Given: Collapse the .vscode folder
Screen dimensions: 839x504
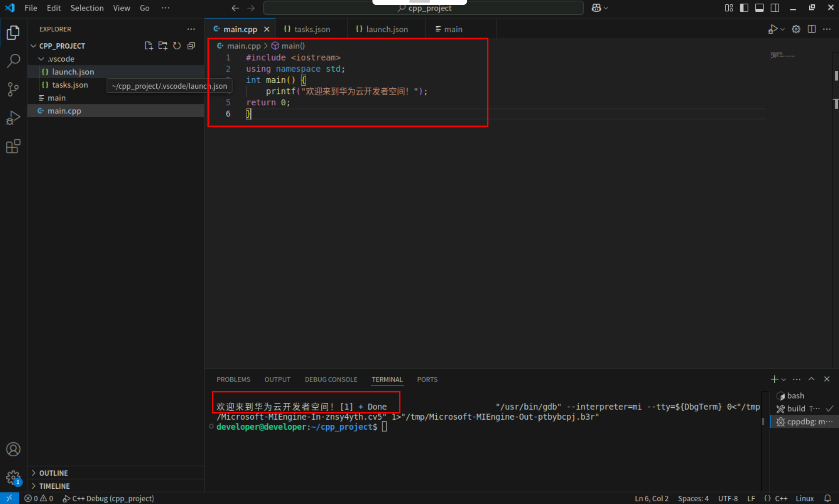Looking at the screenshot, I should pos(41,59).
